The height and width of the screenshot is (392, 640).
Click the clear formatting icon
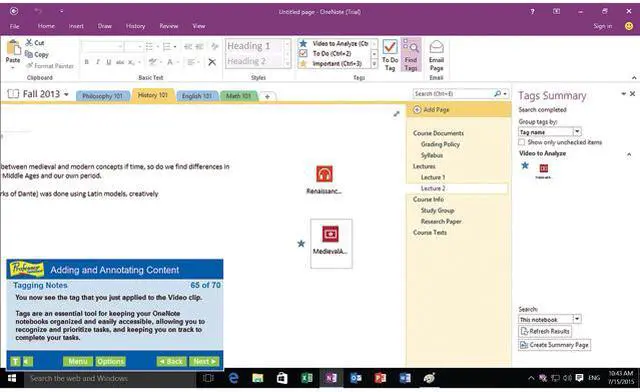(x=215, y=47)
